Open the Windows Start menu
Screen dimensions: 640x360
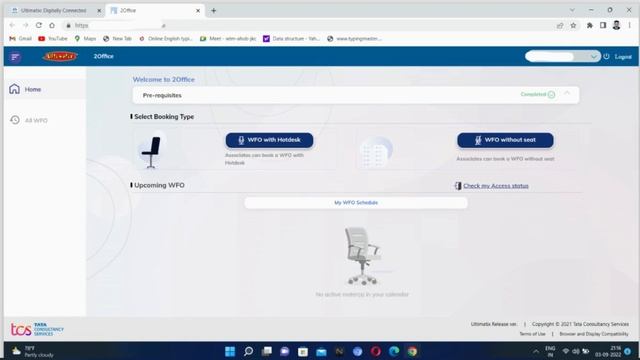tap(230, 351)
